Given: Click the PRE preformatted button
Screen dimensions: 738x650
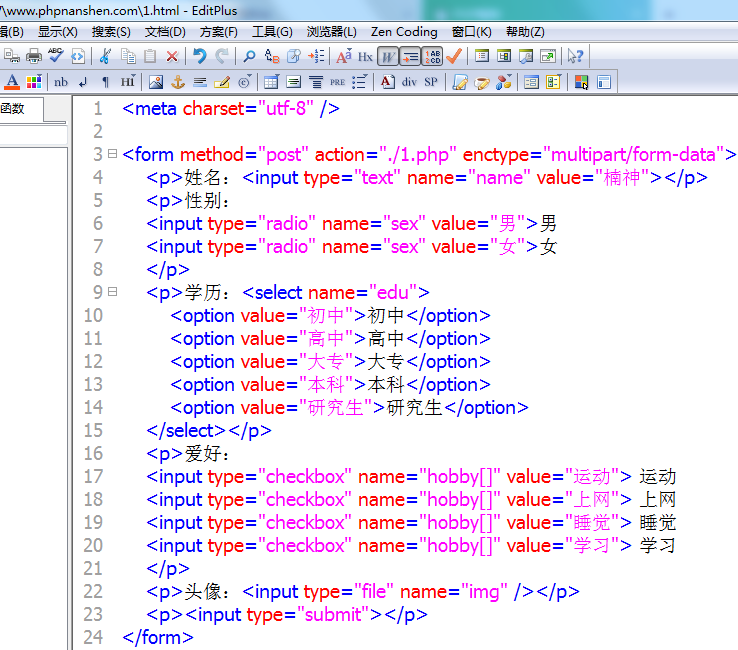Looking at the screenshot, I should pos(337,82).
